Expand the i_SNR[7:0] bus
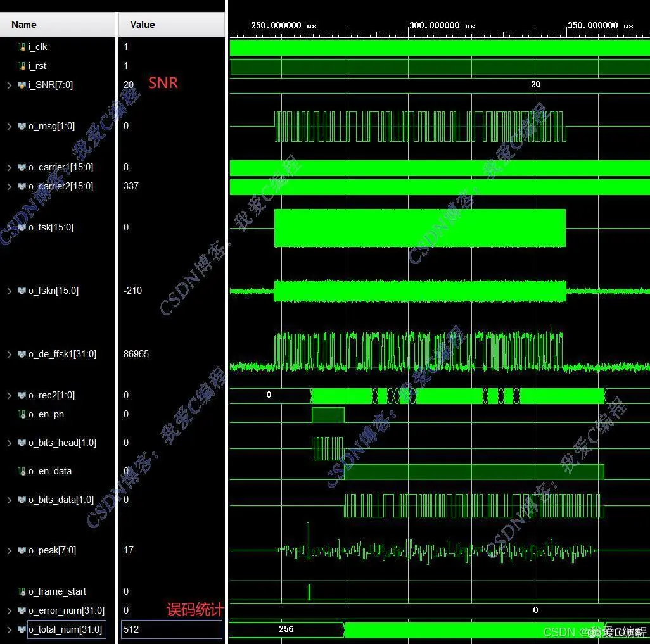The height and width of the screenshot is (644, 650). click(9, 85)
